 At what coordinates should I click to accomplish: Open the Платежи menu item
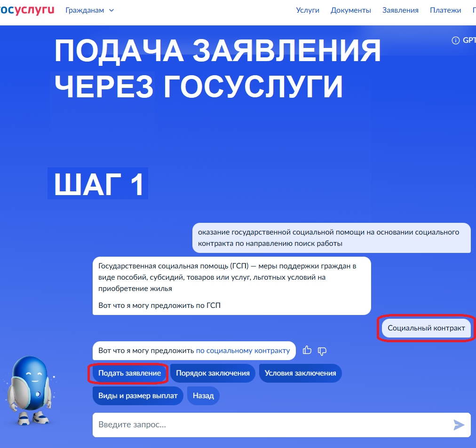click(x=445, y=10)
